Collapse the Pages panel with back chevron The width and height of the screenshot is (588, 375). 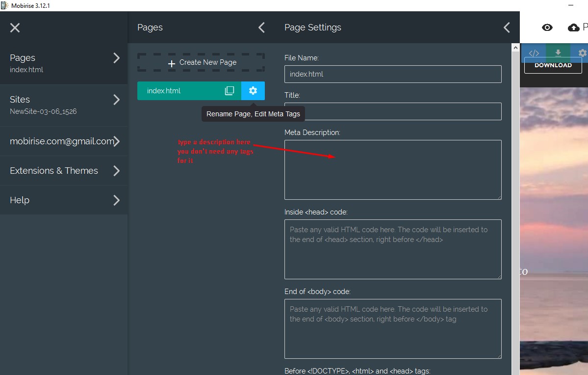(261, 28)
